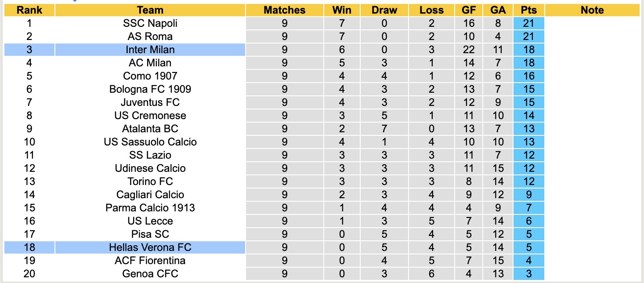Click Inter Milan's blue 18 points cell
644x283 pixels.
529,50
